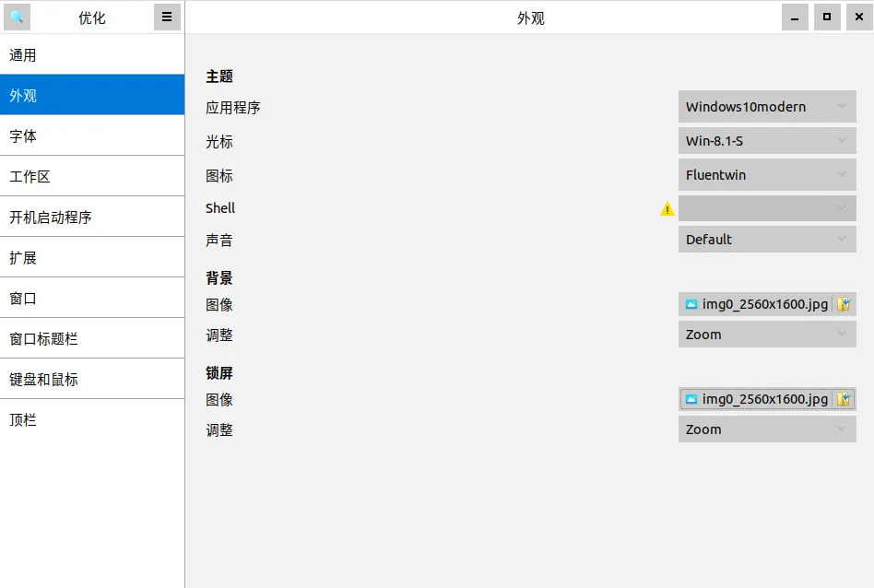Go to the 顶栏 section
The width and height of the screenshot is (874, 588).
[x=92, y=419]
